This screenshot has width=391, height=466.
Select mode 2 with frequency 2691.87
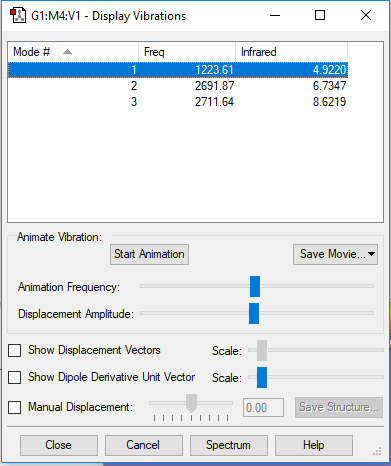pyautogui.click(x=178, y=86)
